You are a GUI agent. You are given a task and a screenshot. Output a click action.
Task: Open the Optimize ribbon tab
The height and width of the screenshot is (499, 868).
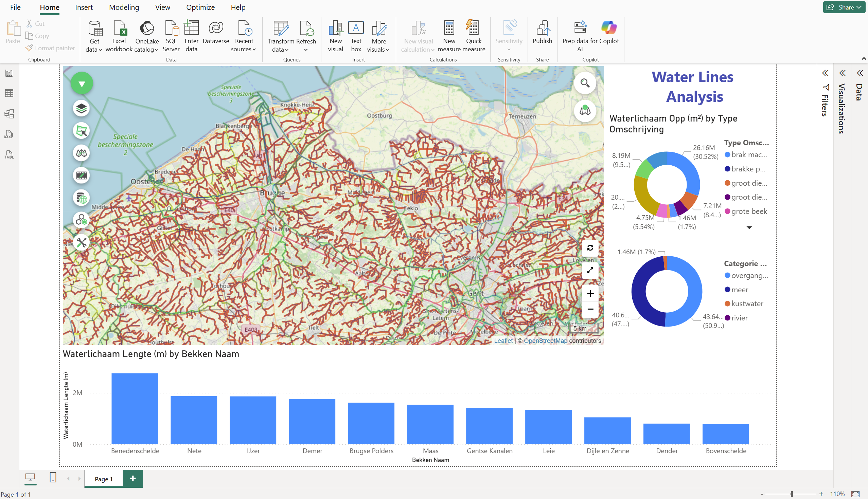pos(200,7)
